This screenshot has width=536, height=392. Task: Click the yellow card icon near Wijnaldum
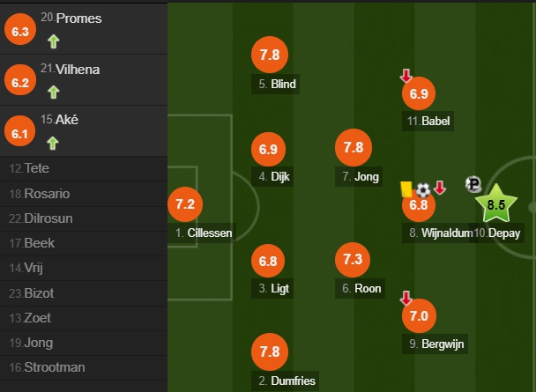(x=406, y=188)
